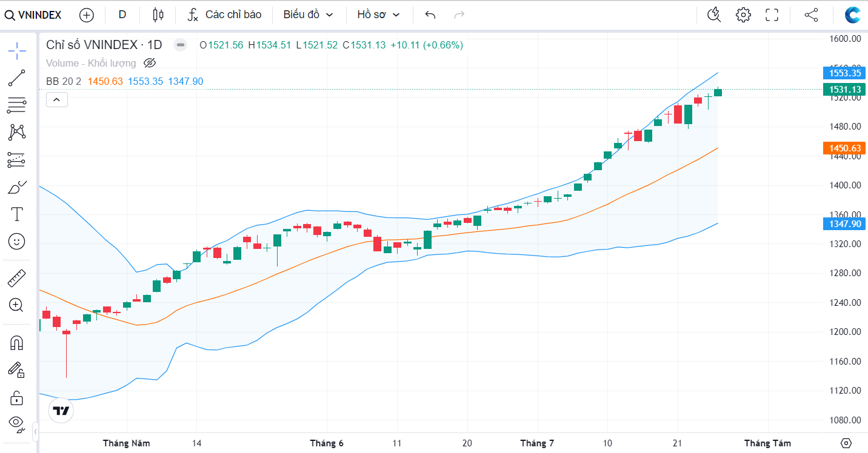Show hidden Volume indicator via eye icon
The height and width of the screenshot is (453, 868).
coord(150,63)
